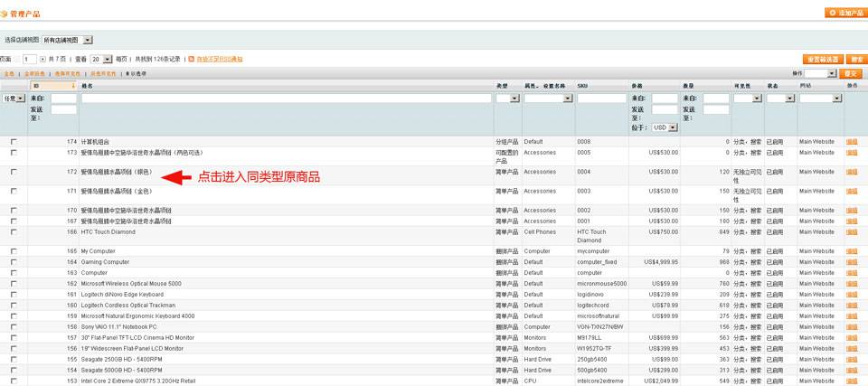The width and height of the screenshot is (868, 386).
Task: Tick the checkbox for product 172
Action: tap(14, 172)
